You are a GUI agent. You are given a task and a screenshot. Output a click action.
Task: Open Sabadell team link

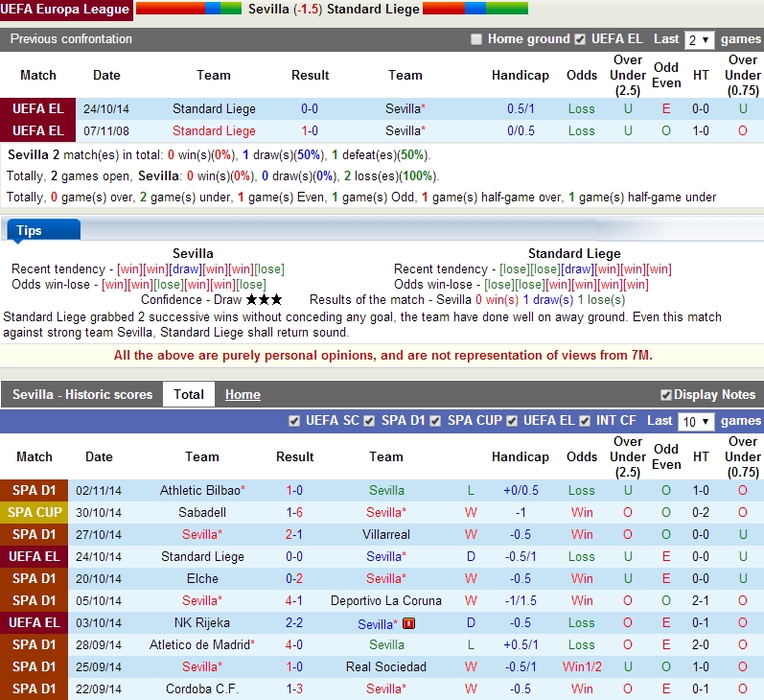coord(201,512)
